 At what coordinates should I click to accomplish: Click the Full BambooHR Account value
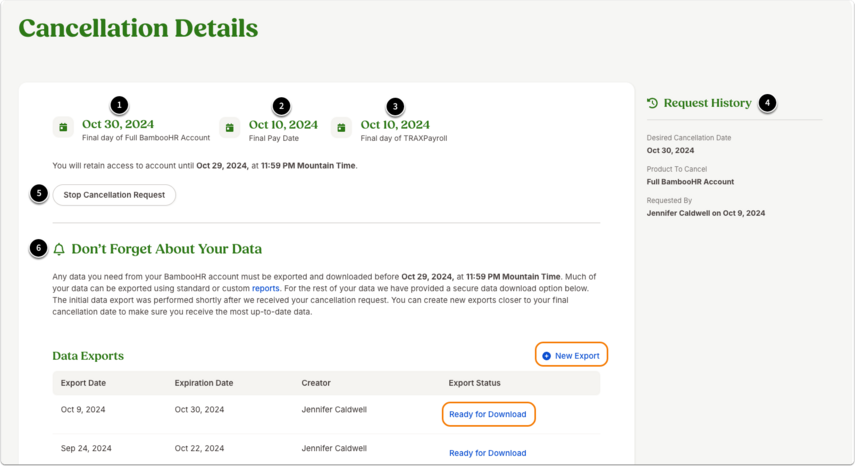(x=690, y=181)
